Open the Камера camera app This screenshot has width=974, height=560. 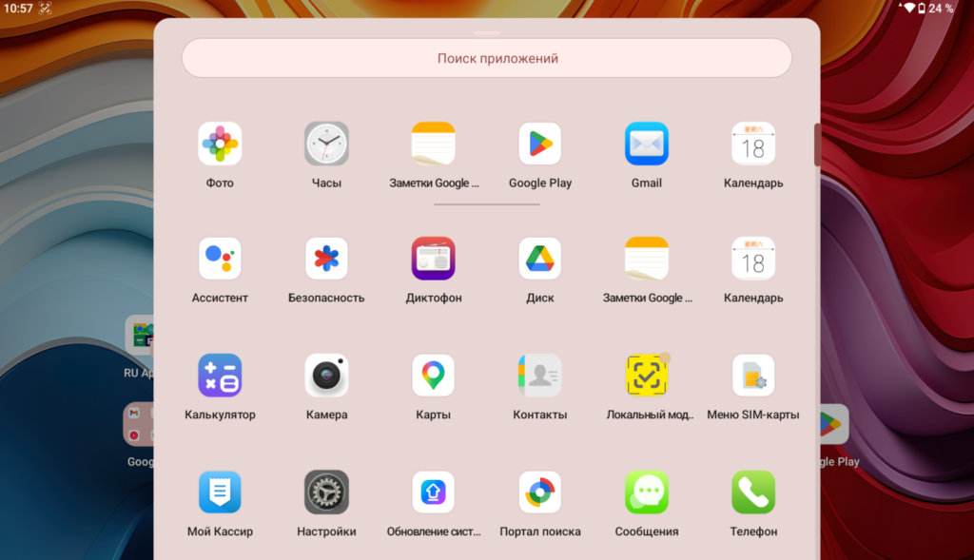click(x=326, y=376)
